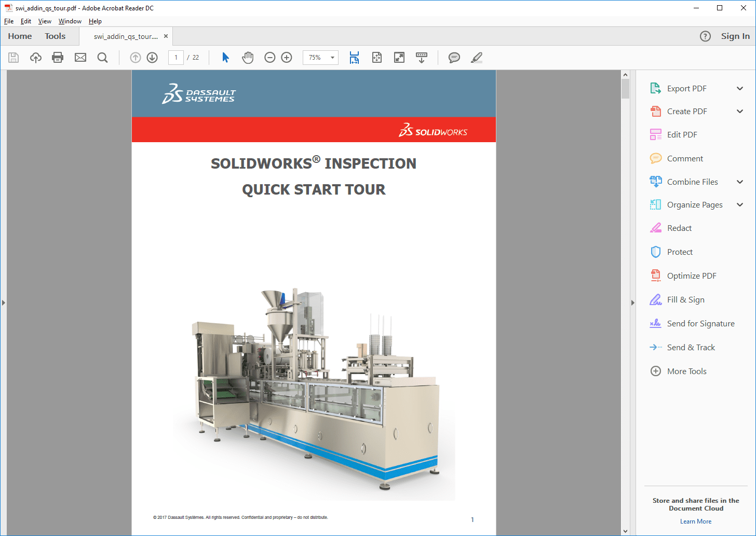Click the full screen mode icon
This screenshot has width=756, height=536.
(x=399, y=58)
